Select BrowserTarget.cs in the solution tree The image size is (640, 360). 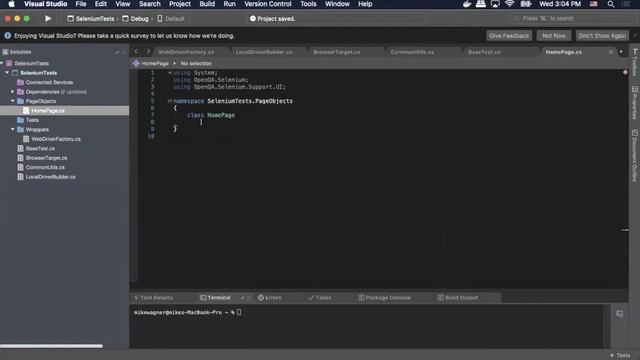tap(46, 158)
